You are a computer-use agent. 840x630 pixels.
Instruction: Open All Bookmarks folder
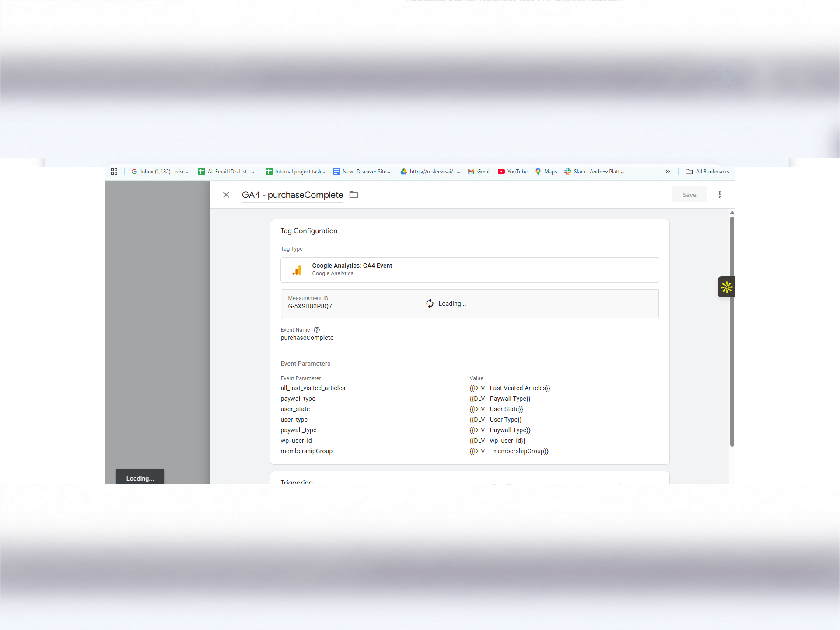707,171
